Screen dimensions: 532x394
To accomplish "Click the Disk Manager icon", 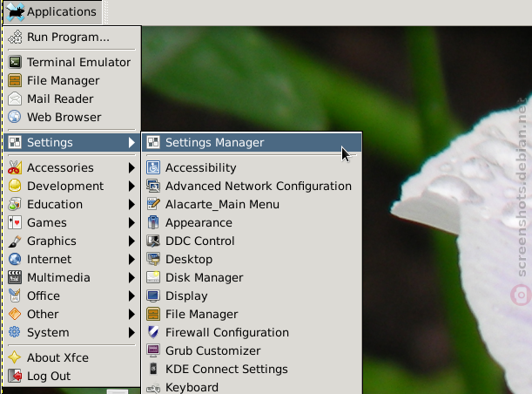I will tap(153, 277).
